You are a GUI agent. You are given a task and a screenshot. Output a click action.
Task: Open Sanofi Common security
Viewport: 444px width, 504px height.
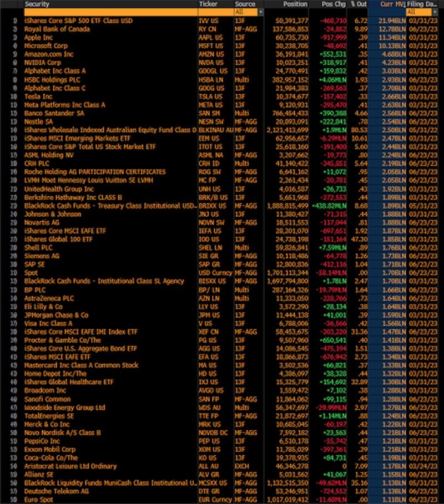tap(47, 399)
